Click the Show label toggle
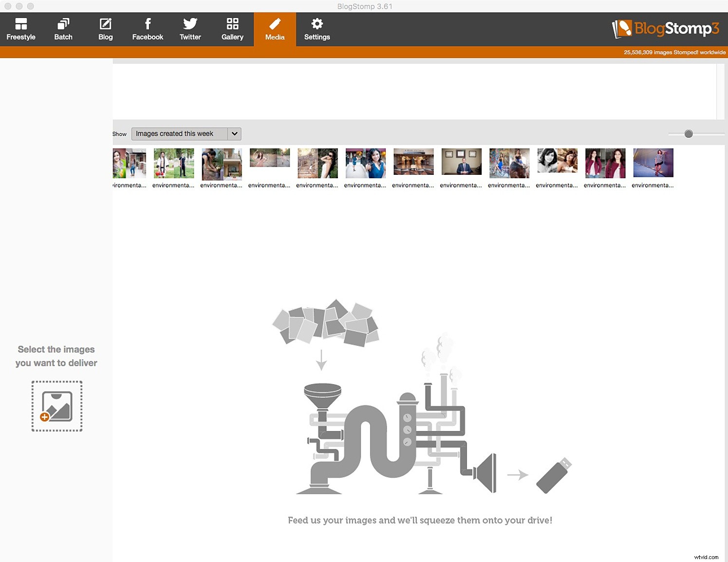 (x=120, y=133)
